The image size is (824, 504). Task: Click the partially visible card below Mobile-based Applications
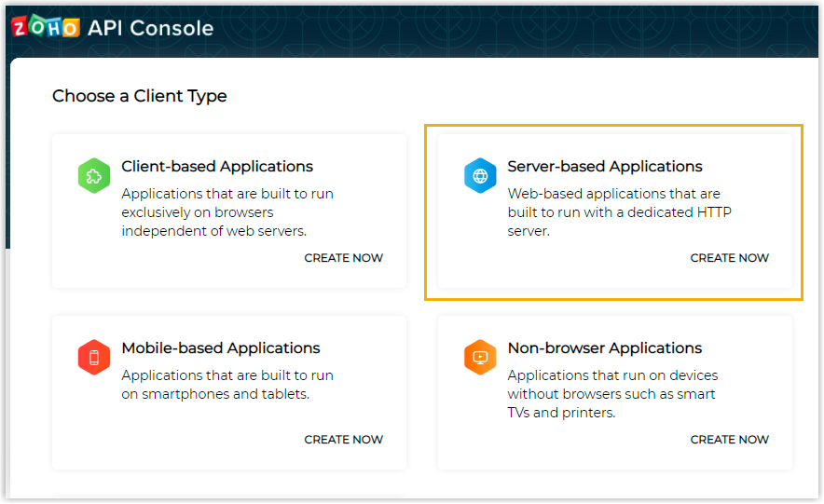tap(228, 497)
